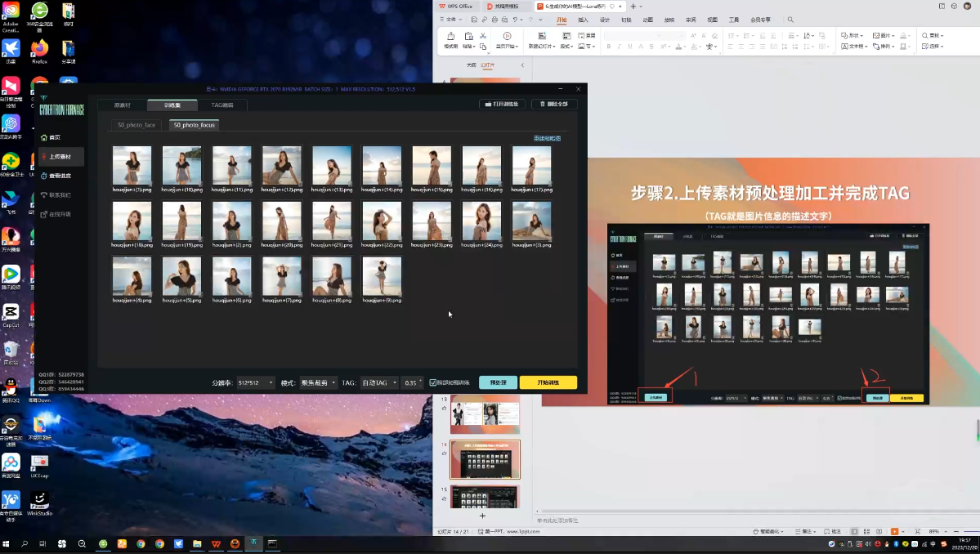Select thumbnail houqijun+(3).png
The width and height of the screenshot is (980, 554).
tap(532, 224)
